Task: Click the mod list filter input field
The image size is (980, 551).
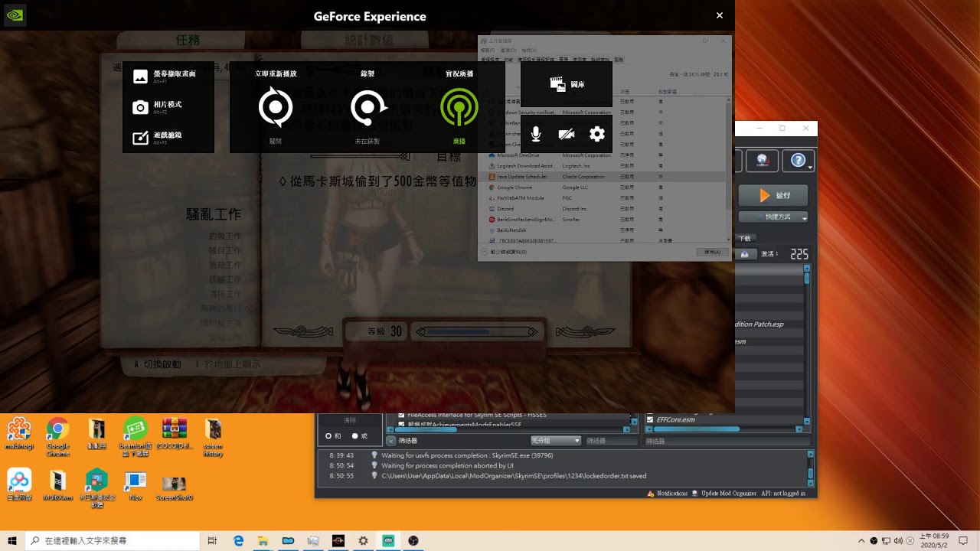Action: (611, 441)
